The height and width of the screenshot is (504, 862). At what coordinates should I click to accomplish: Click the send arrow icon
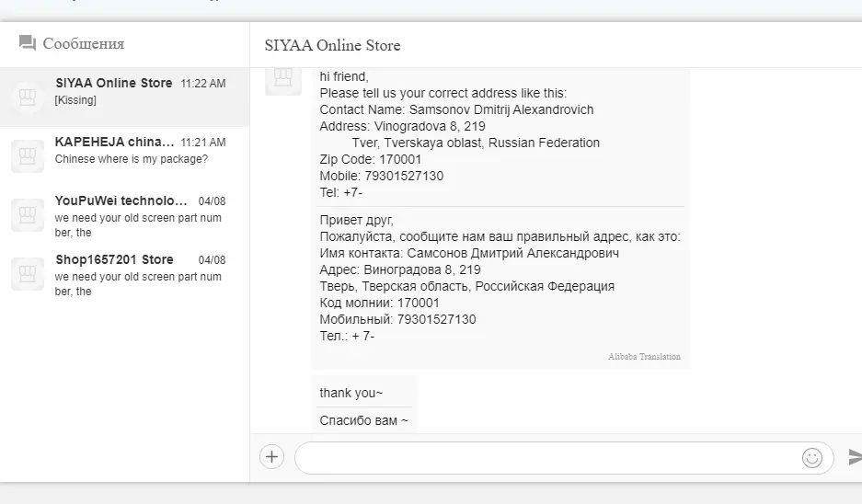855,457
